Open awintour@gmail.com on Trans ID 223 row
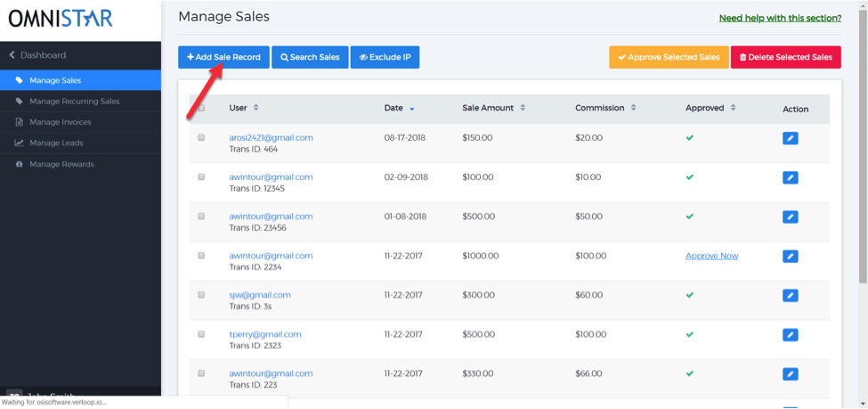The image size is (868, 409). coord(271,374)
